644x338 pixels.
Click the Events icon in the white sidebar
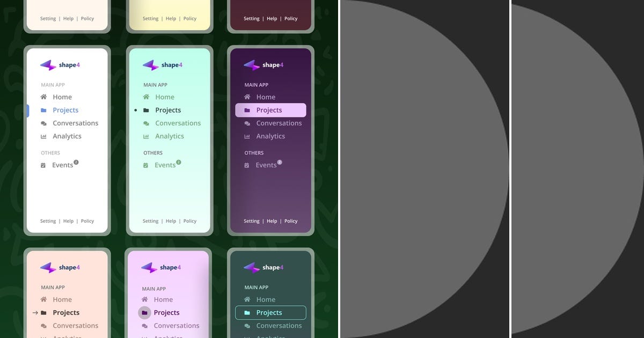click(x=43, y=165)
